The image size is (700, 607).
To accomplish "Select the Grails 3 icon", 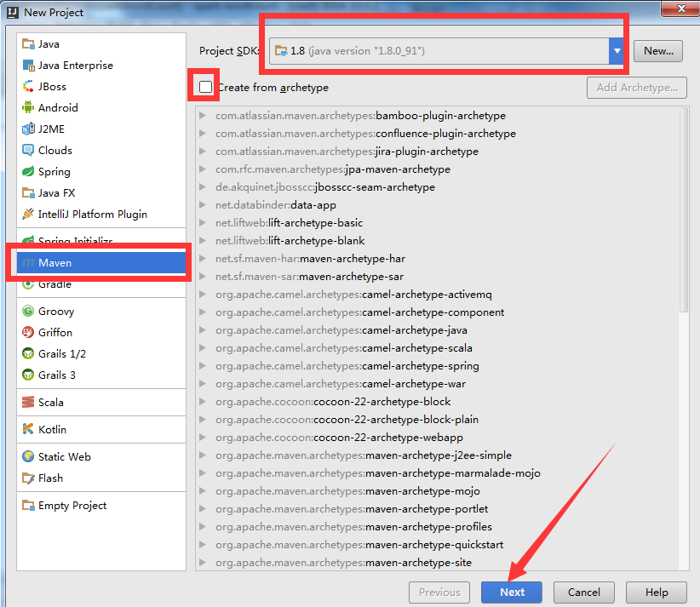I will [28, 375].
